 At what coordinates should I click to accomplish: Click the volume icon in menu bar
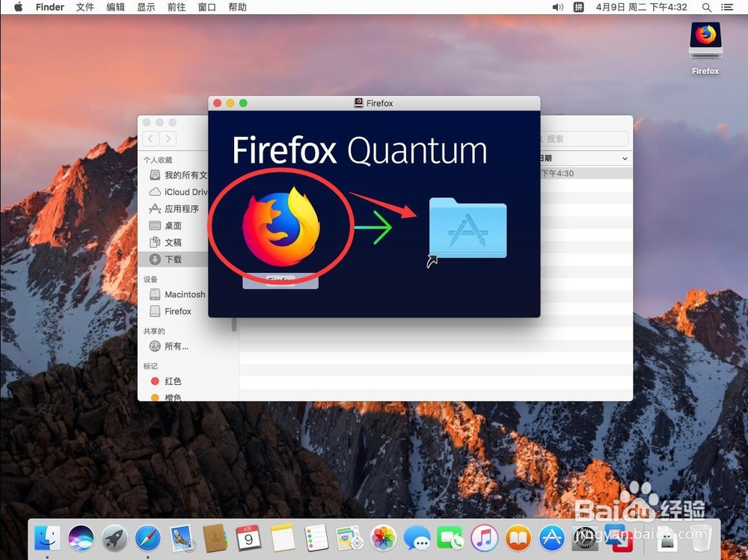pyautogui.click(x=558, y=7)
